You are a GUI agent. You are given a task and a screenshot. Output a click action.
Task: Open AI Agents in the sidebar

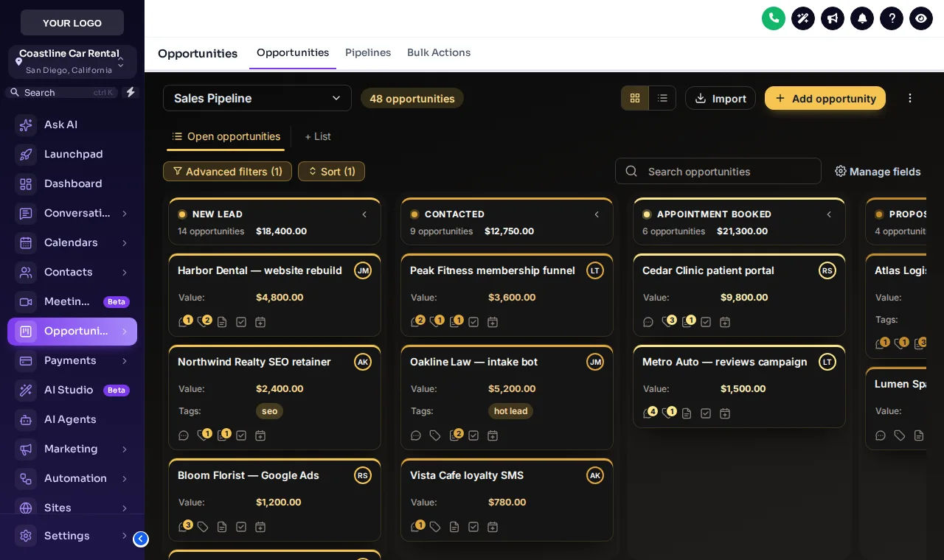point(72,419)
